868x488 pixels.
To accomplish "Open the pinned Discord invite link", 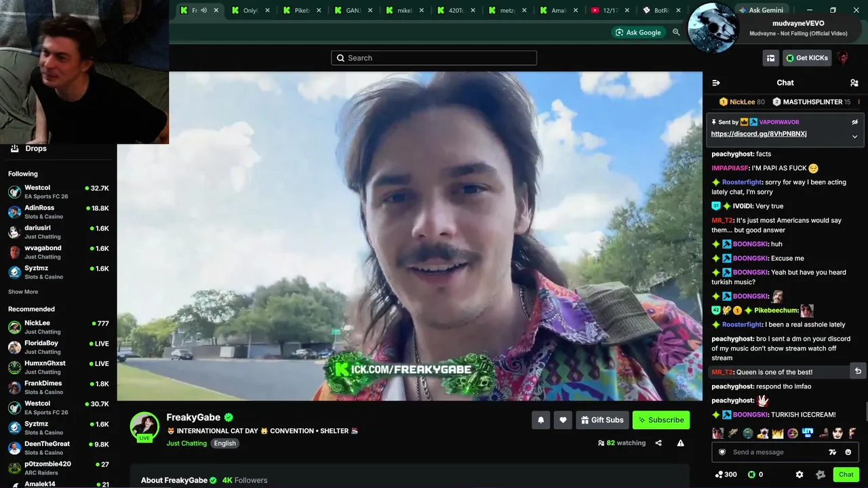I will [x=759, y=134].
